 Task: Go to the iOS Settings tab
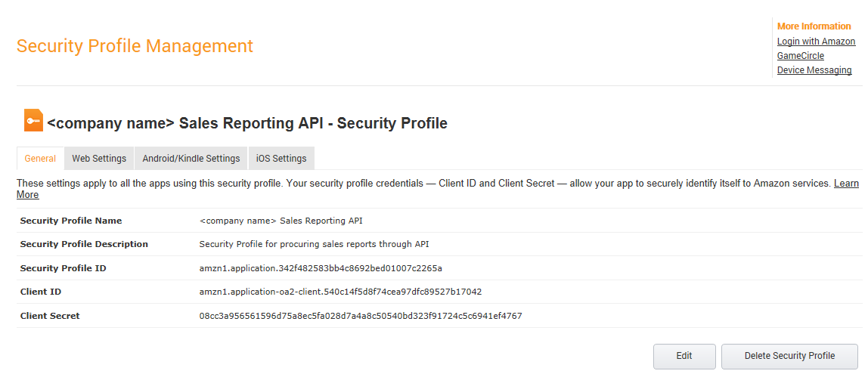tap(281, 159)
